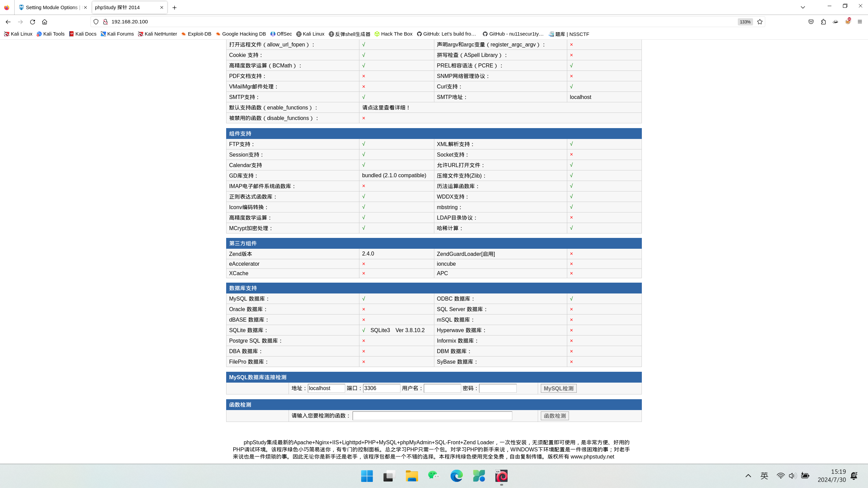Screen dimensions: 868x488
Task: Show hidden system tray icons
Action: 748,476
